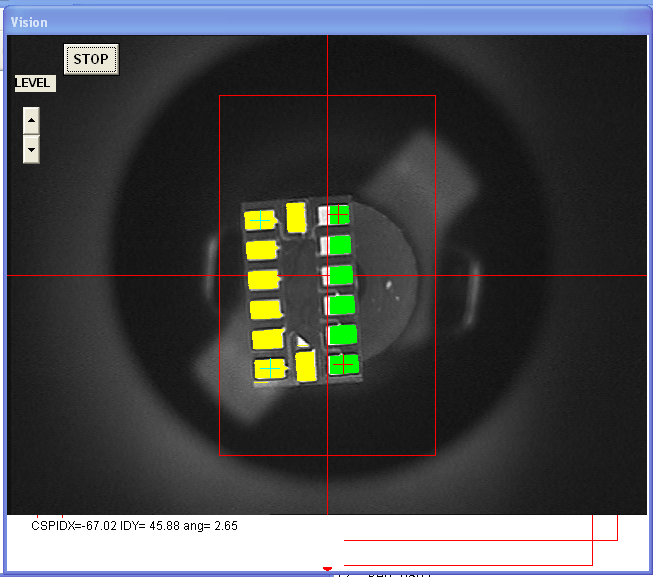The width and height of the screenshot is (653, 577).
Task: Click the cyan cross on top-left yellow pad
Action: tap(260, 219)
